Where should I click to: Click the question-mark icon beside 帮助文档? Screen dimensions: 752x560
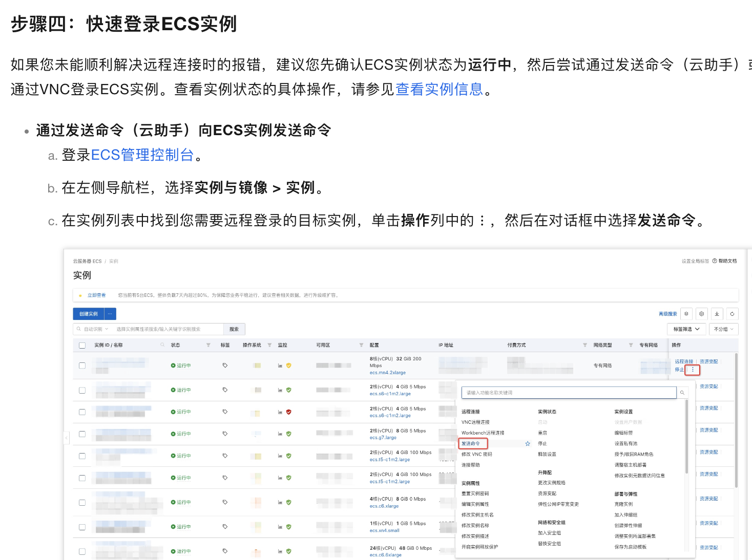(715, 261)
